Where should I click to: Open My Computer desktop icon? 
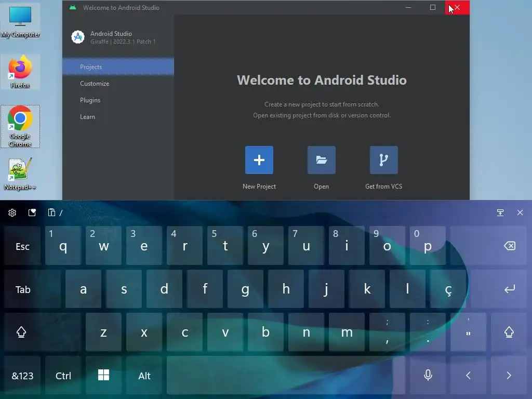20,21
